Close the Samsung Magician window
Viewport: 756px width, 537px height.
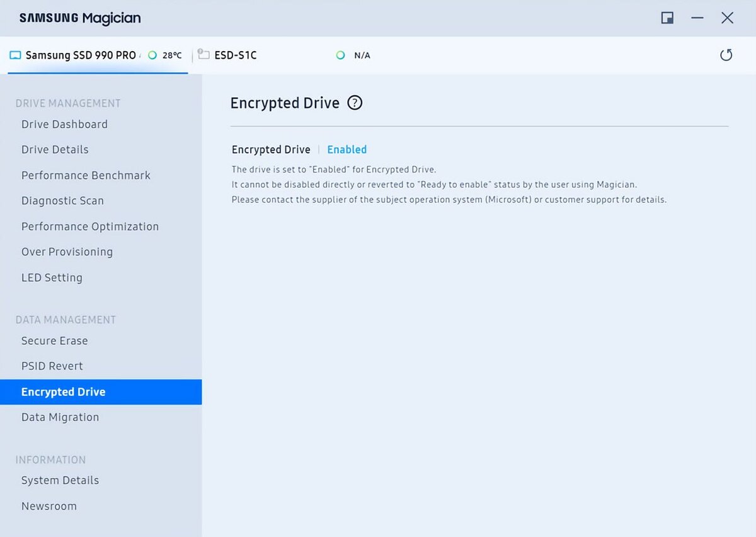tap(727, 18)
